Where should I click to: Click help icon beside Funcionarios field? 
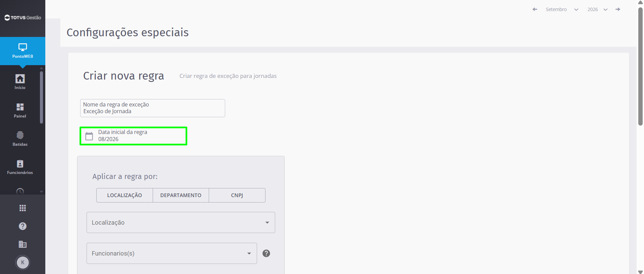(266, 254)
